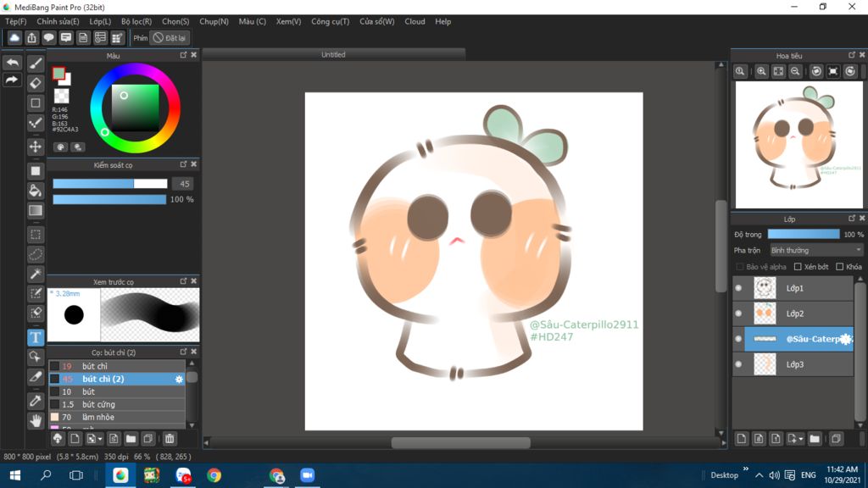Select the làm nhòe brush
868x488 pixels.
click(117, 417)
